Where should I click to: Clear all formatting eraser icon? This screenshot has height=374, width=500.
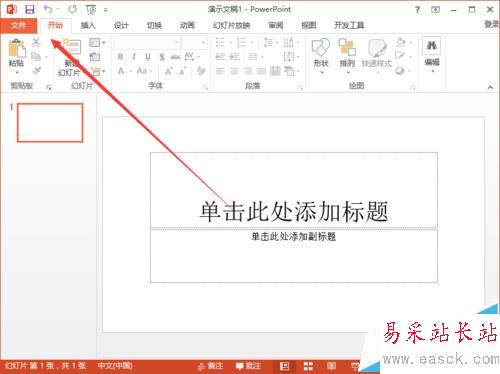tap(201, 71)
